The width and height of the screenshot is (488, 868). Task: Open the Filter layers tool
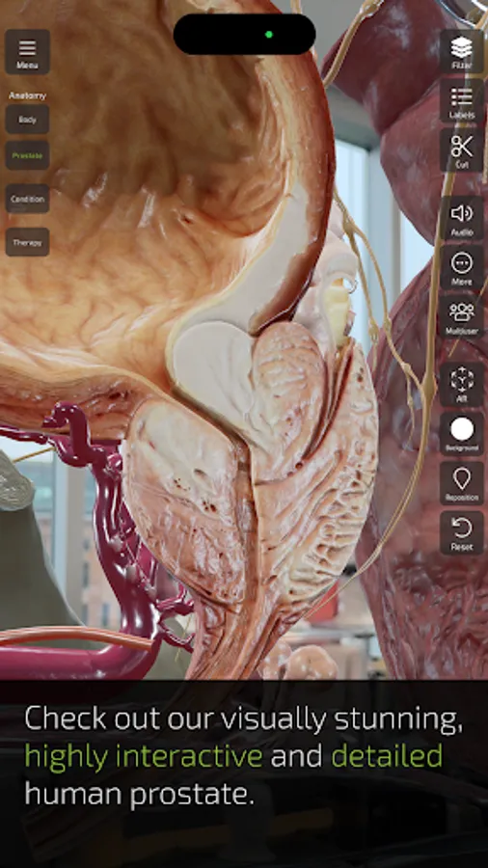coord(461,51)
